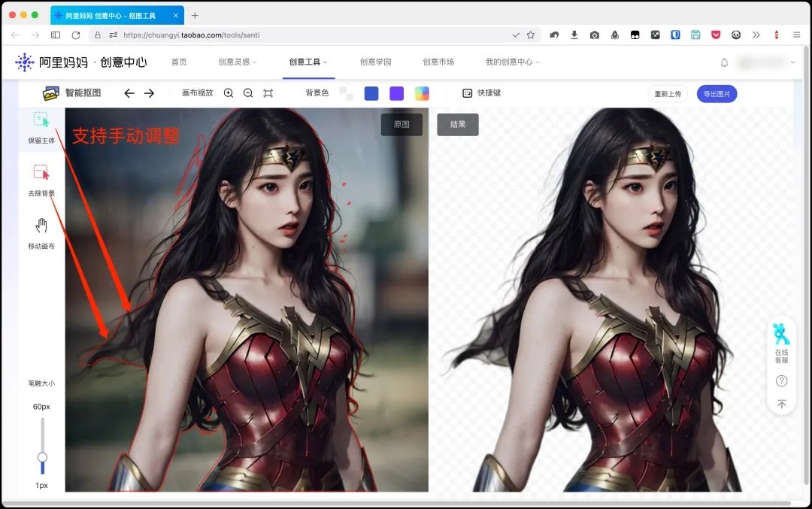Expand the 创意工具 menu
The height and width of the screenshot is (509, 812).
[308, 62]
